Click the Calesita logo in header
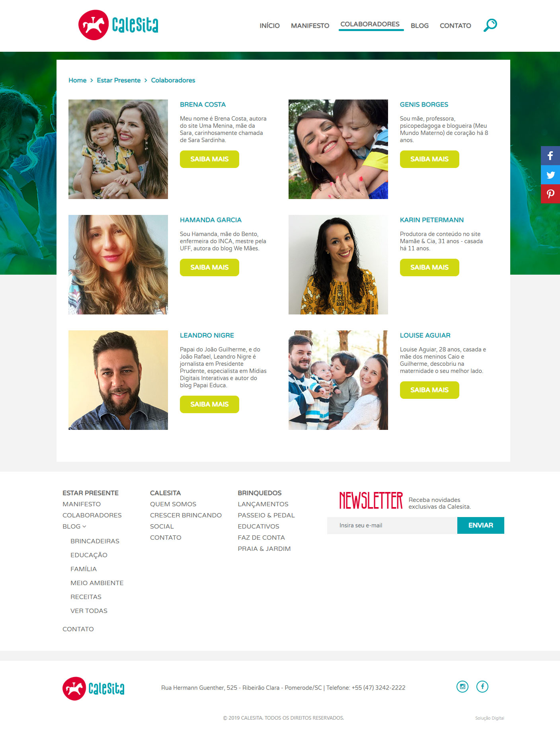 pyautogui.click(x=118, y=25)
